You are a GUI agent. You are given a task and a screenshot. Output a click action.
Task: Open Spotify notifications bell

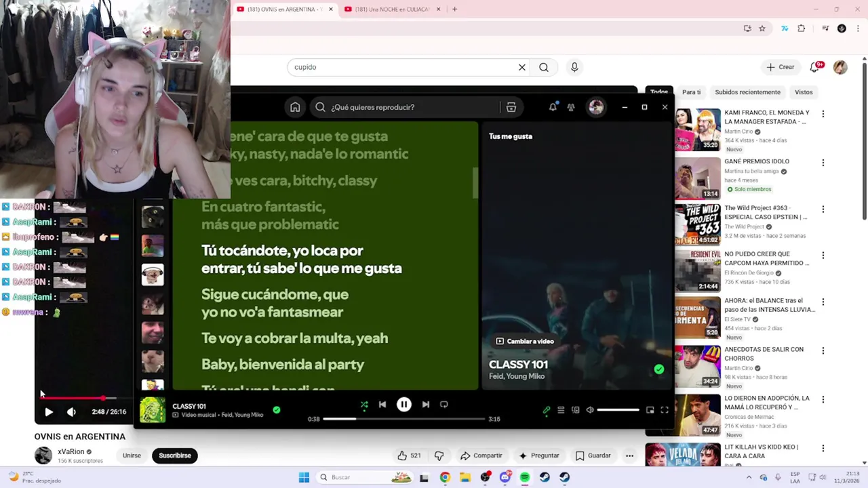(553, 107)
